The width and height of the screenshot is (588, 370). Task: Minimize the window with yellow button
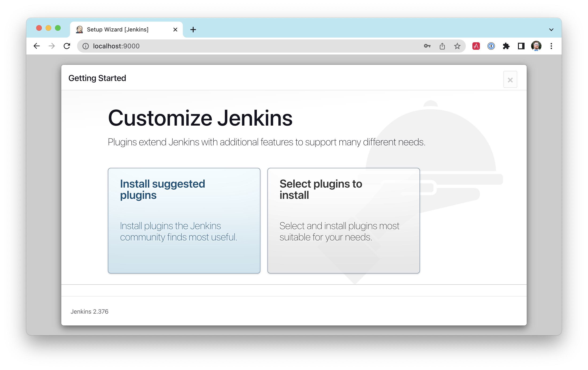point(48,28)
